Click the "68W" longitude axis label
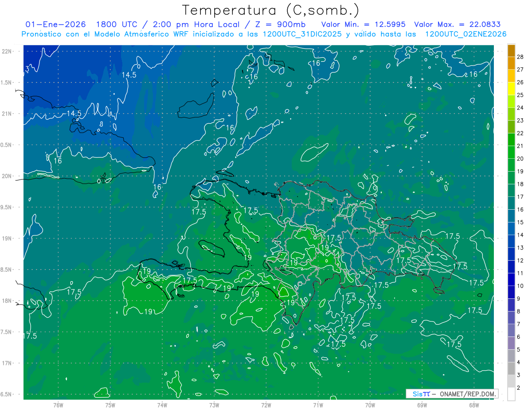Viewport: 532px width, 411px height. click(x=474, y=405)
